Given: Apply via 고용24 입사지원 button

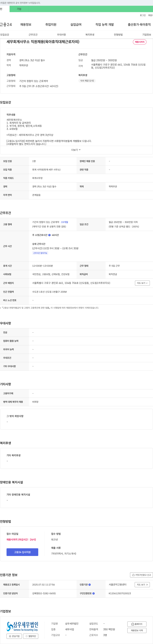Looking at the screenshot, I should click(22, 552).
